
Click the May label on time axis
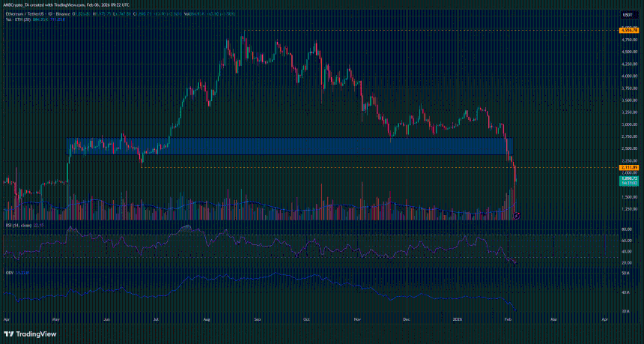56,319
